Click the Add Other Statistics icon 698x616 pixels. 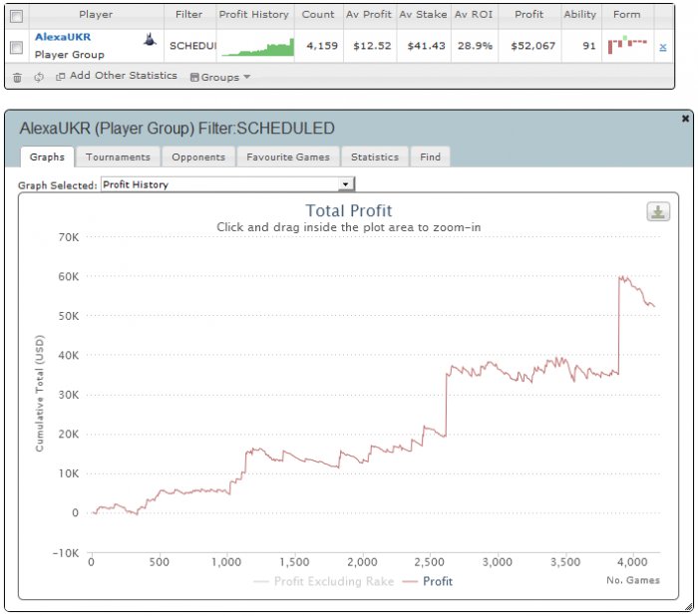pos(60,77)
